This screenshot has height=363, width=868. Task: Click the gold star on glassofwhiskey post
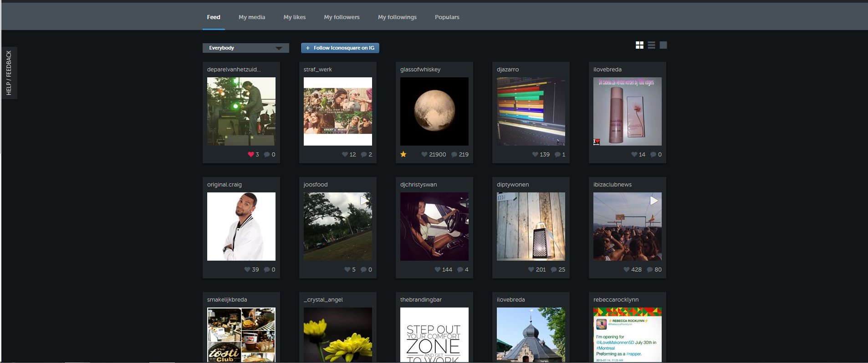[x=403, y=154]
